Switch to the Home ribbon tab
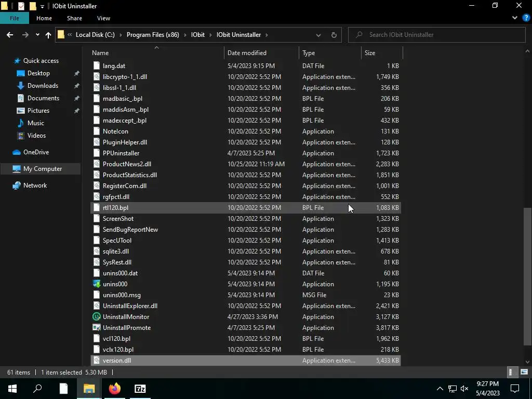The height and width of the screenshot is (399, 532). tap(44, 18)
